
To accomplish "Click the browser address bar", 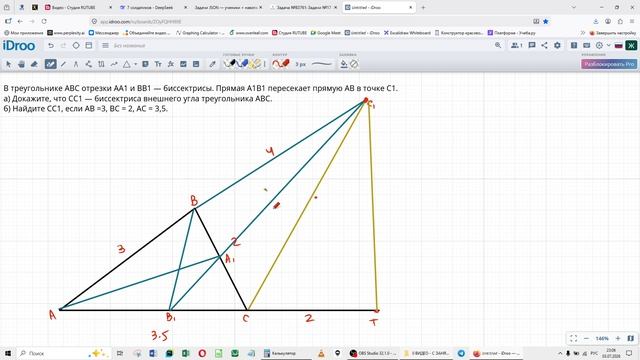I will pyautogui.click(x=310, y=21).
